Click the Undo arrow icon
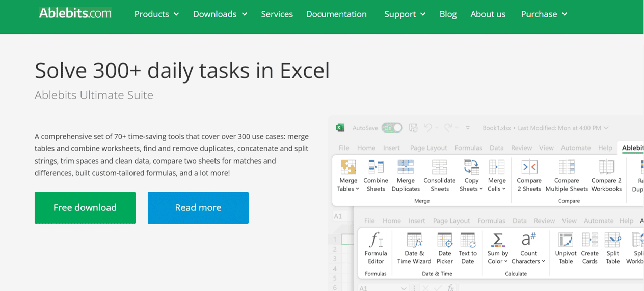Viewport: 644px width, 291px height. (428, 128)
